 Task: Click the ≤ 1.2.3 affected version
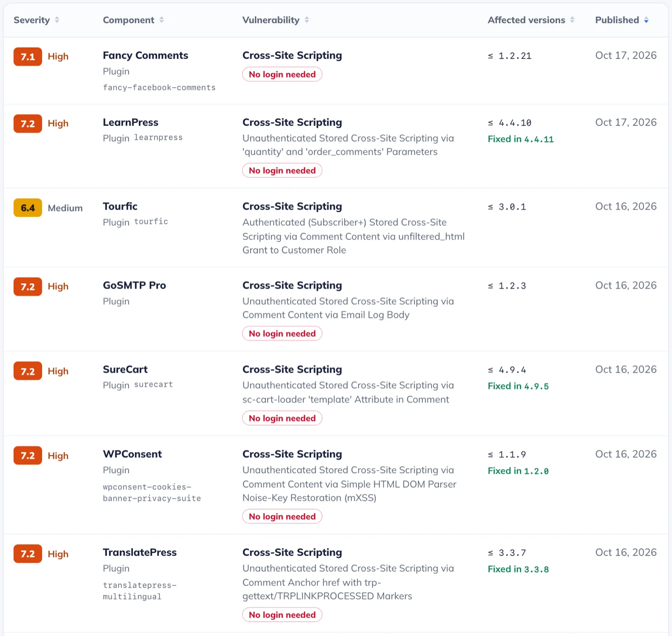click(507, 286)
